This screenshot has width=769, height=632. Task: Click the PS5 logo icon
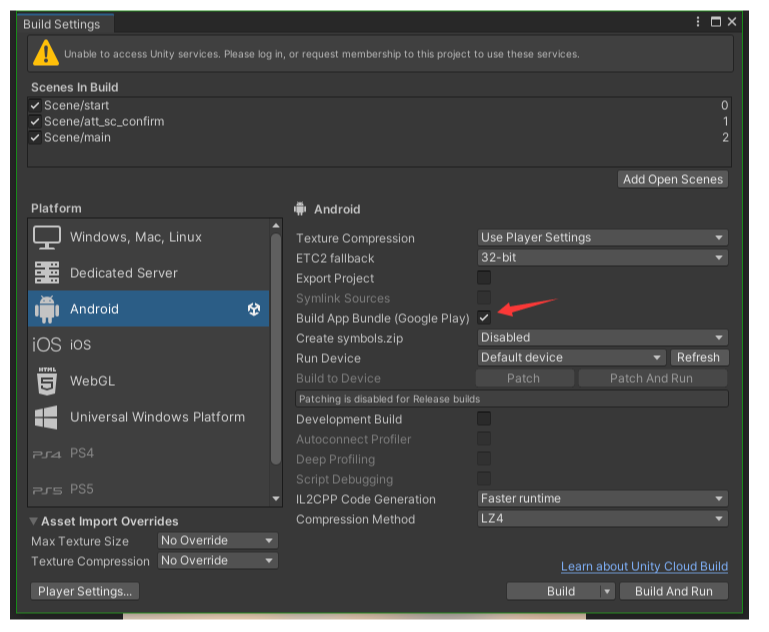click(47, 490)
